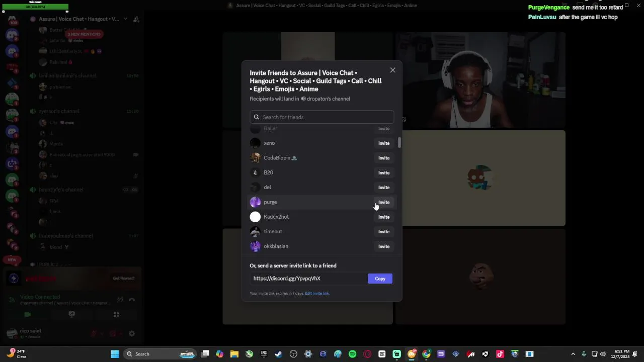Open zyerson's voice channel
Viewport: 644px width, 362px height.
coord(59,111)
